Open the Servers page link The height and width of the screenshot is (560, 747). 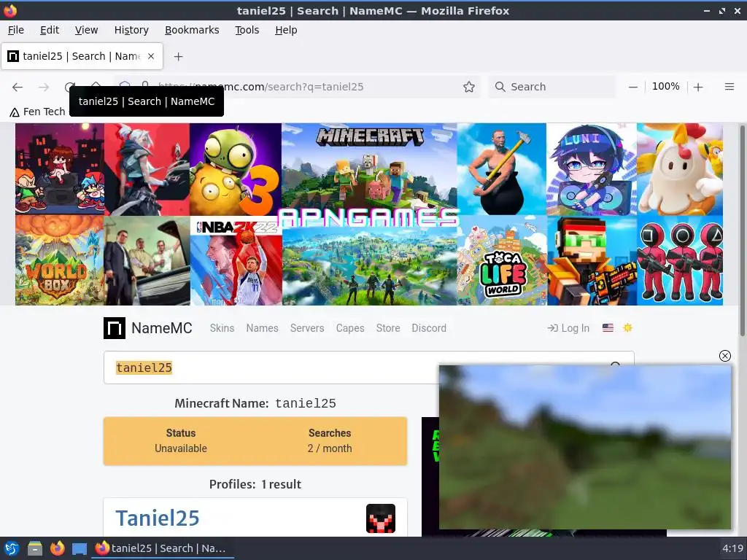click(x=307, y=328)
